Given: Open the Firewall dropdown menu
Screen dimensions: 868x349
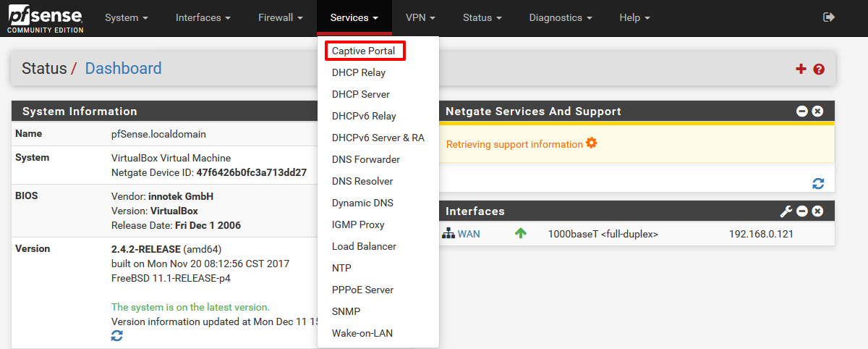Looking at the screenshot, I should pos(280,17).
